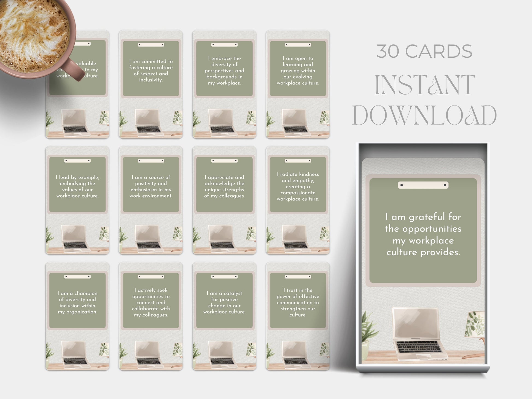
Task: Click the 'INSTANT' title text
Action: point(424,85)
